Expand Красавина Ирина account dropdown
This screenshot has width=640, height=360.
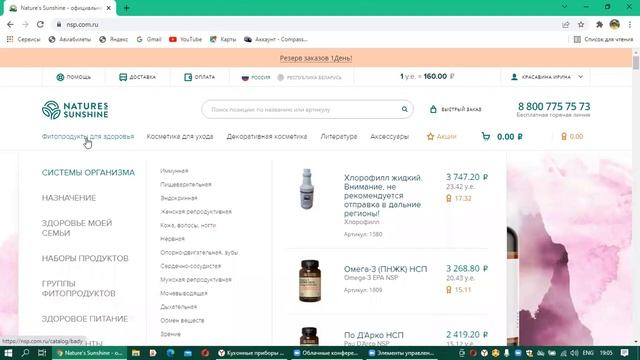click(x=547, y=77)
